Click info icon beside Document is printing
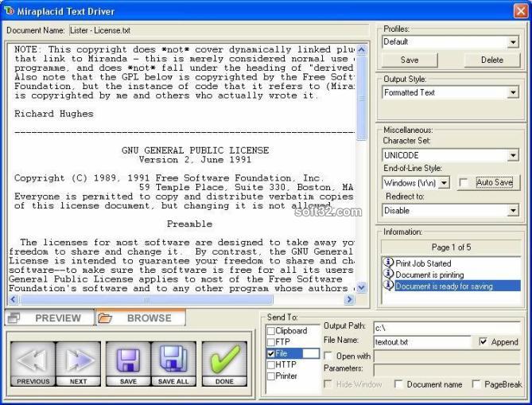This screenshot has width=532, height=405. click(x=388, y=274)
